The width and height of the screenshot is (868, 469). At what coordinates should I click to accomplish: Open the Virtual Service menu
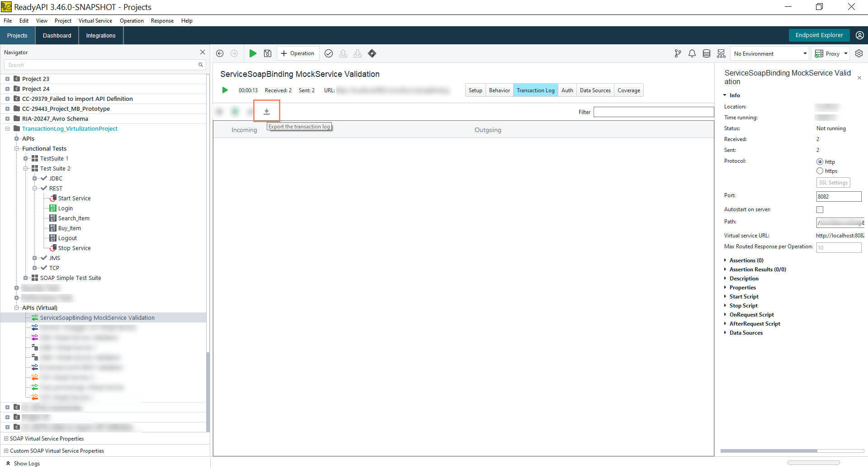pyautogui.click(x=95, y=21)
